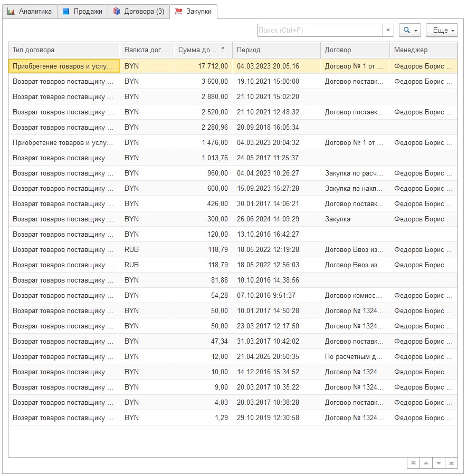The image size is (467, 476).
Task: Click the Менеджер column header
Action: tap(423, 50)
